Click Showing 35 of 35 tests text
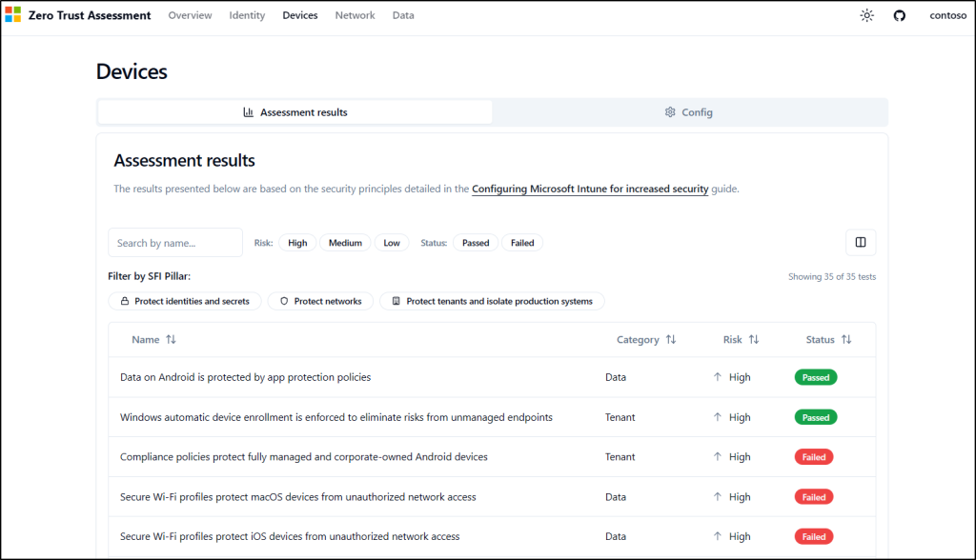The width and height of the screenshot is (976, 560). [832, 277]
